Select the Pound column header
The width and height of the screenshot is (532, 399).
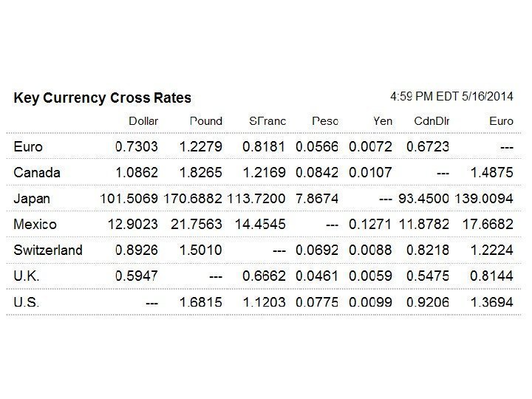click(x=206, y=121)
